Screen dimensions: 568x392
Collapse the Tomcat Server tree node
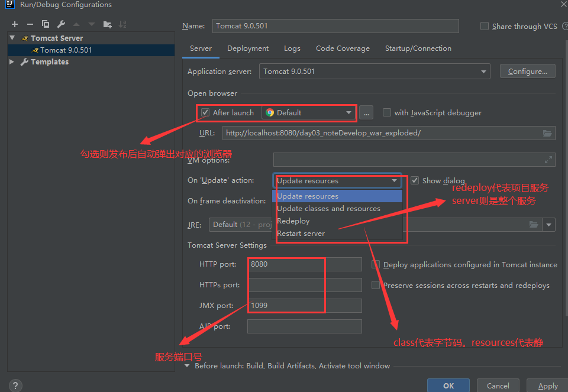12,38
